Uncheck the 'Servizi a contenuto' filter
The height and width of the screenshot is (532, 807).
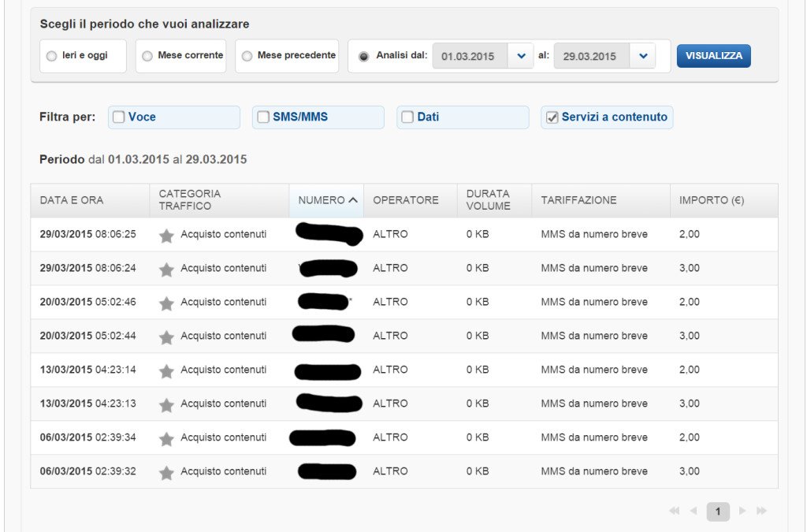click(x=552, y=117)
